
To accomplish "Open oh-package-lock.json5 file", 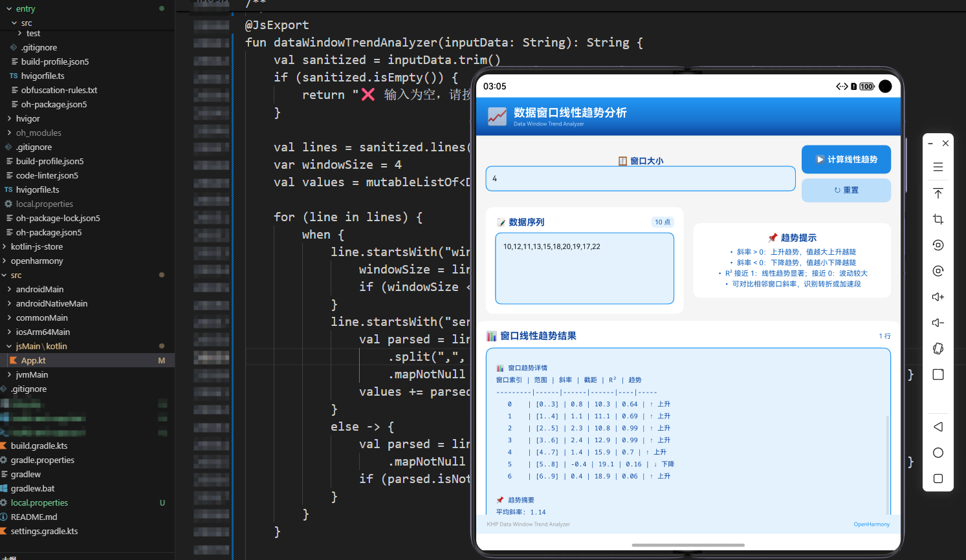I will click(x=58, y=218).
